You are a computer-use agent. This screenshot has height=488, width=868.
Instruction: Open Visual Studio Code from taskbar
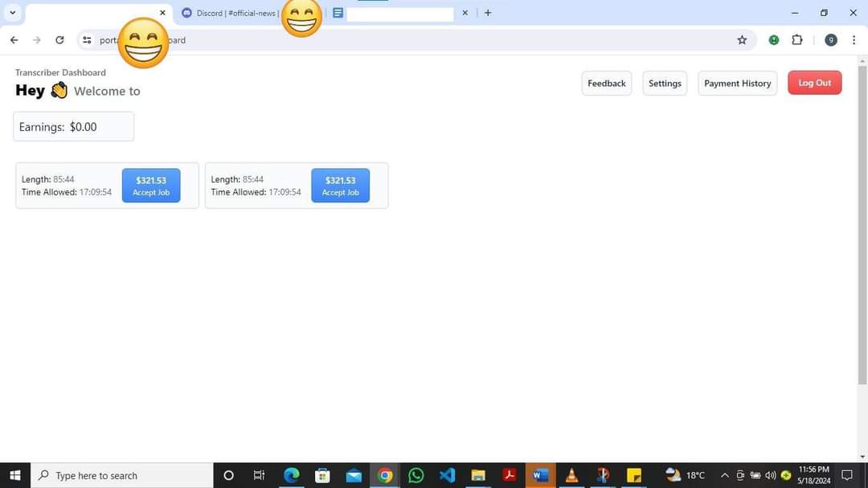447,475
